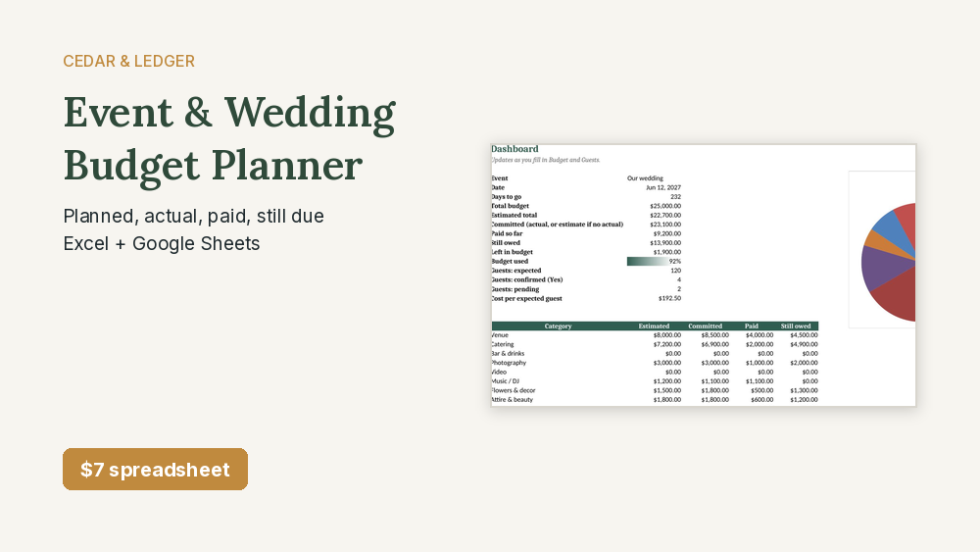Select the "Dashboard" heading in the preview
Screen dimensions: 980x552
click(515, 149)
